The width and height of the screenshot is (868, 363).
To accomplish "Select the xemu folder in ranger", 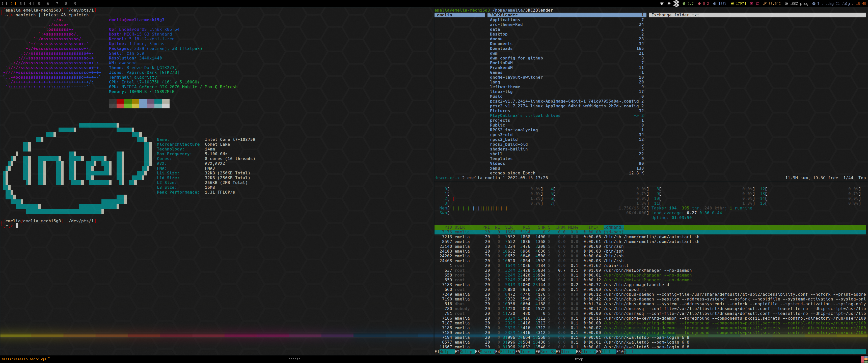I will coord(567,168).
